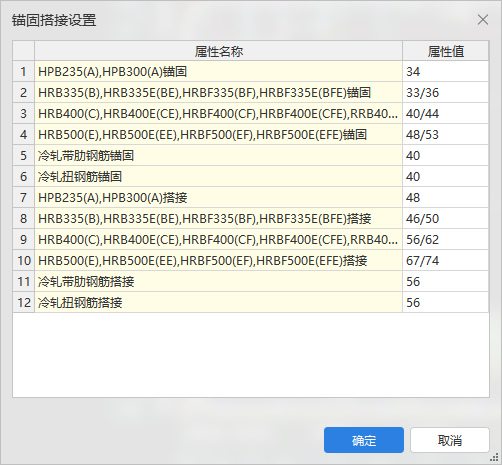
Task: Click row number 6 header
Action: (x=23, y=176)
